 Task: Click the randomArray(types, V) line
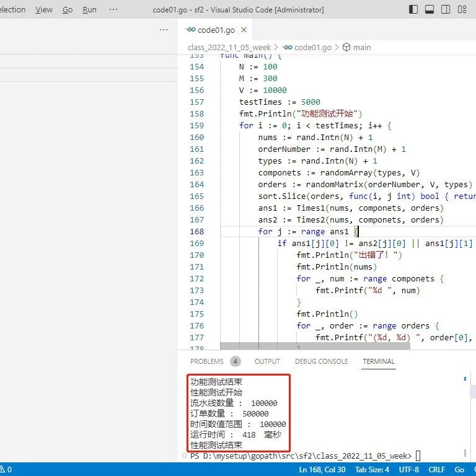pyautogui.click(x=339, y=173)
